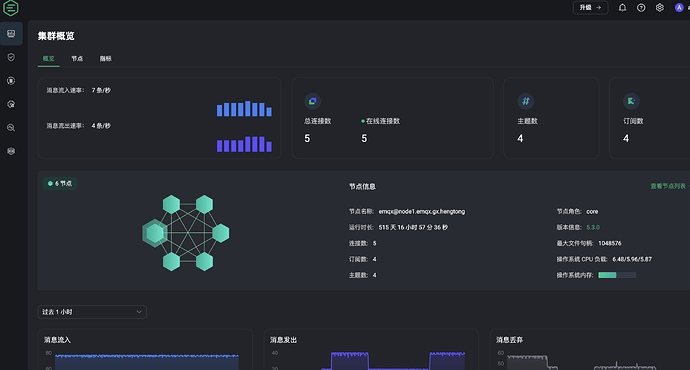690x370 pixels.
Task: Click the EMQX logo in top-left corner
Action: pyautogui.click(x=11, y=8)
